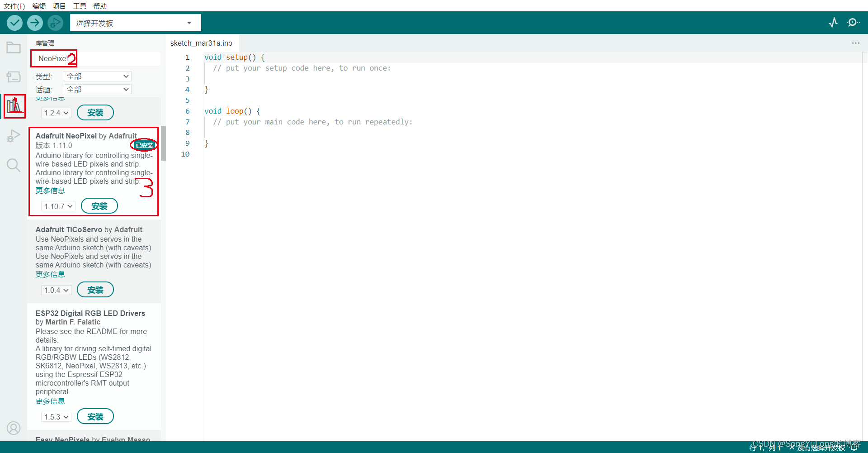Open the Boards Manager sidebar icon
The image size is (868, 453).
pyautogui.click(x=14, y=76)
